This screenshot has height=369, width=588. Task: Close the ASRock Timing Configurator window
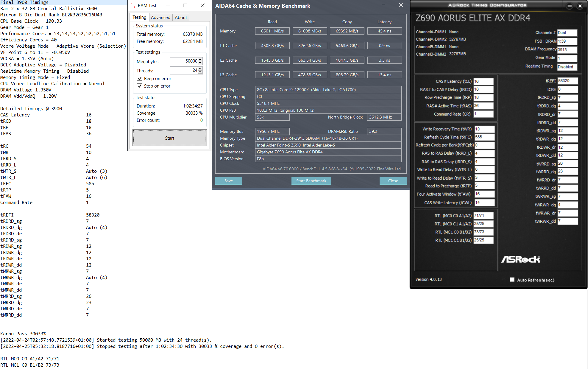click(580, 6)
